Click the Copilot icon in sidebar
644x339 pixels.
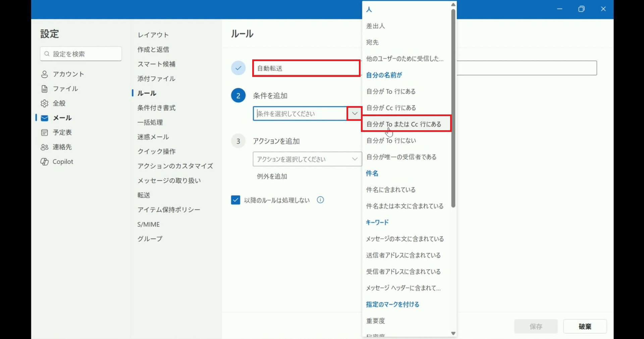[44, 162]
